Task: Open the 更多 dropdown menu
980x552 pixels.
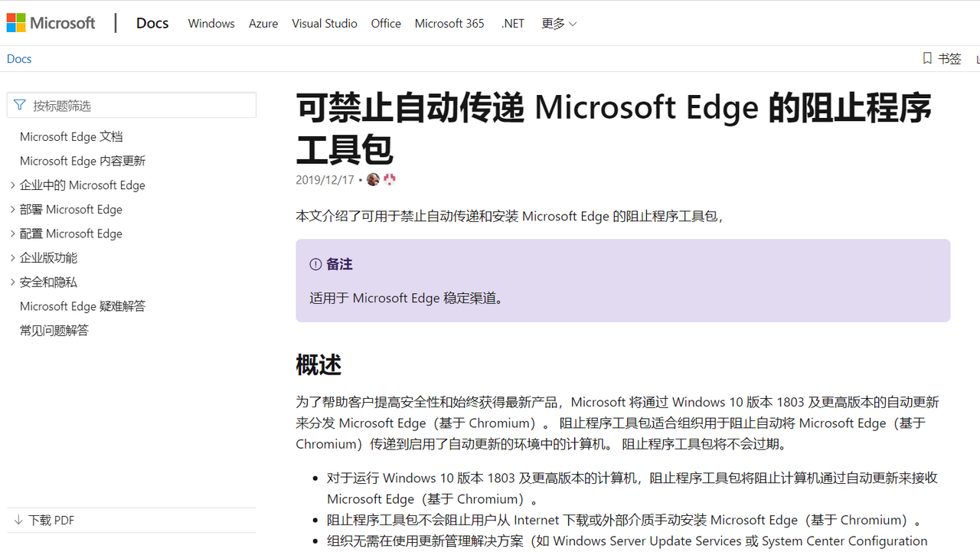Action: tap(559, 23)
